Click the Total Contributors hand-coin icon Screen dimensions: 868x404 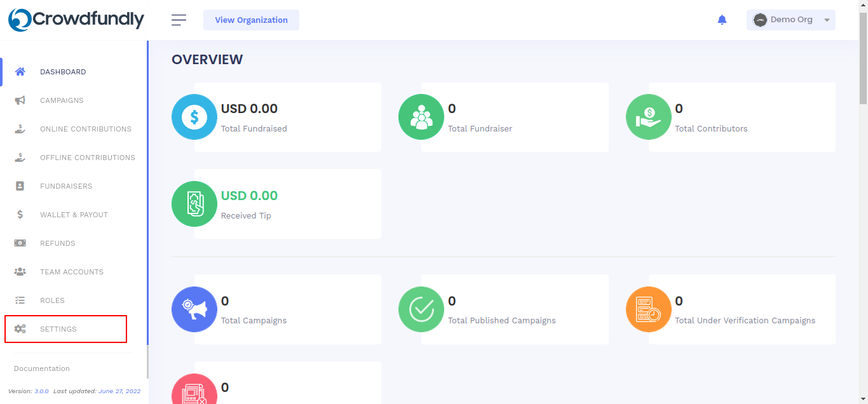tap(649, 117)
